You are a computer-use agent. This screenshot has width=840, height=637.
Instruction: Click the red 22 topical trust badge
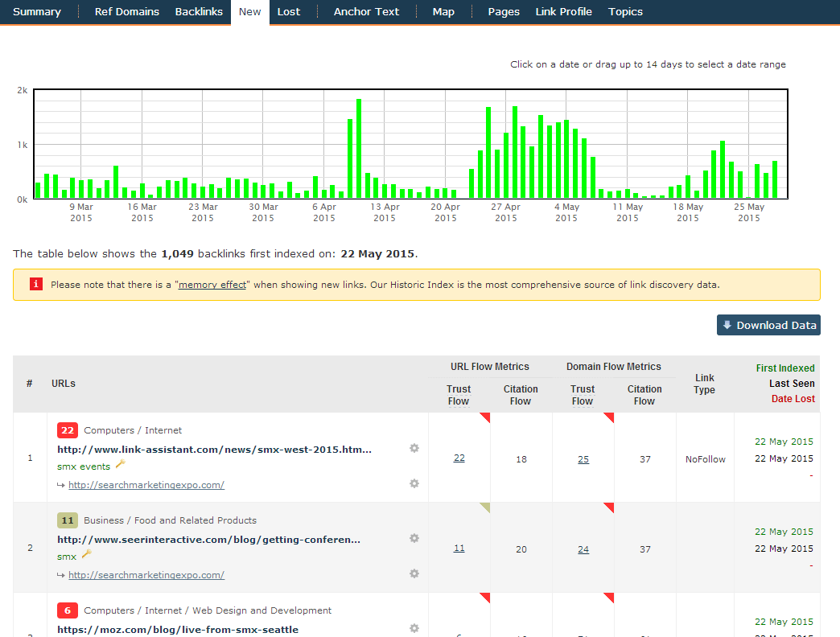click(68, 430)
